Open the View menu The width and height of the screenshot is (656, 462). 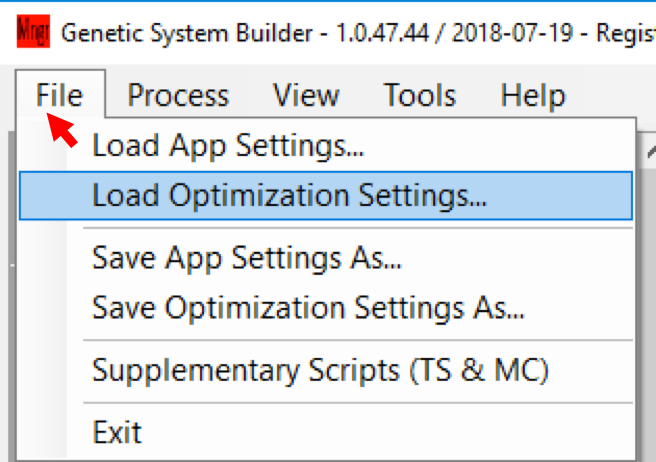(x=306, y=96)
